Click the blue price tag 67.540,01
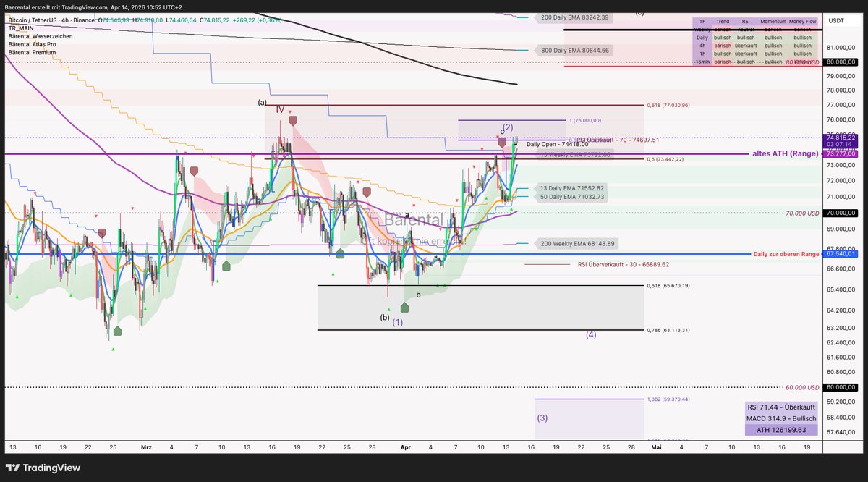The width and height of the screenshot is (868, 482). click(841, 254)
